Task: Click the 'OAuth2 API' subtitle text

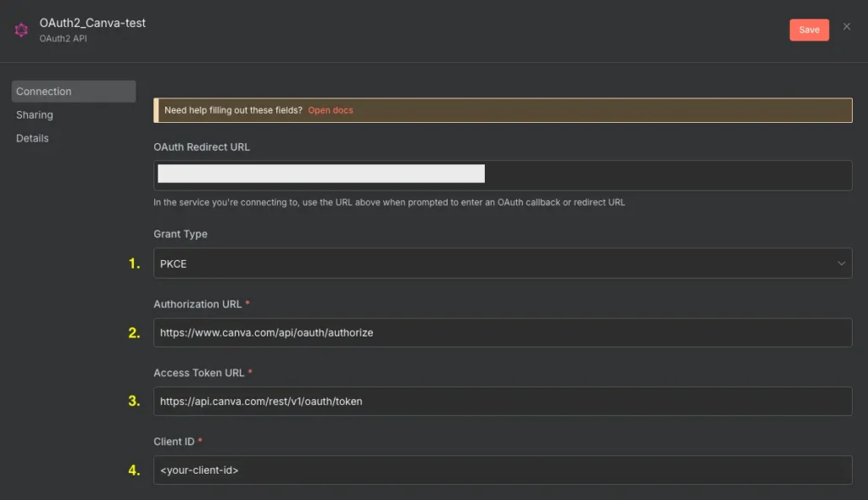Action: (63, 38)
